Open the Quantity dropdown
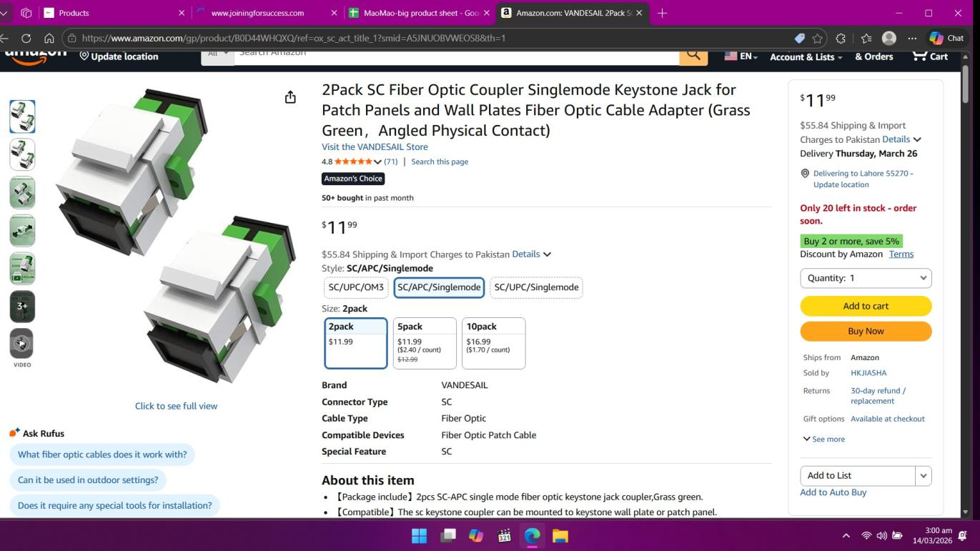The image size is (980, 551). (866, 278)
